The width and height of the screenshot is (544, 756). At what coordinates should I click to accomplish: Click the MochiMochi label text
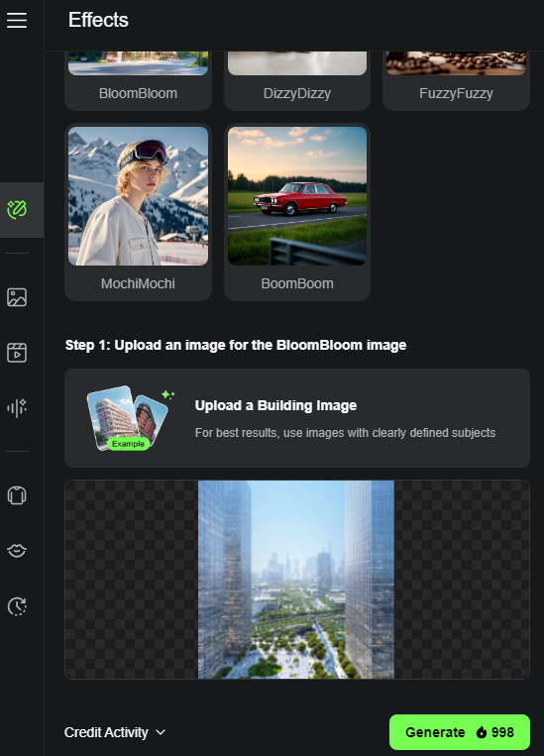pyautogui.click(x=138, y=283)
